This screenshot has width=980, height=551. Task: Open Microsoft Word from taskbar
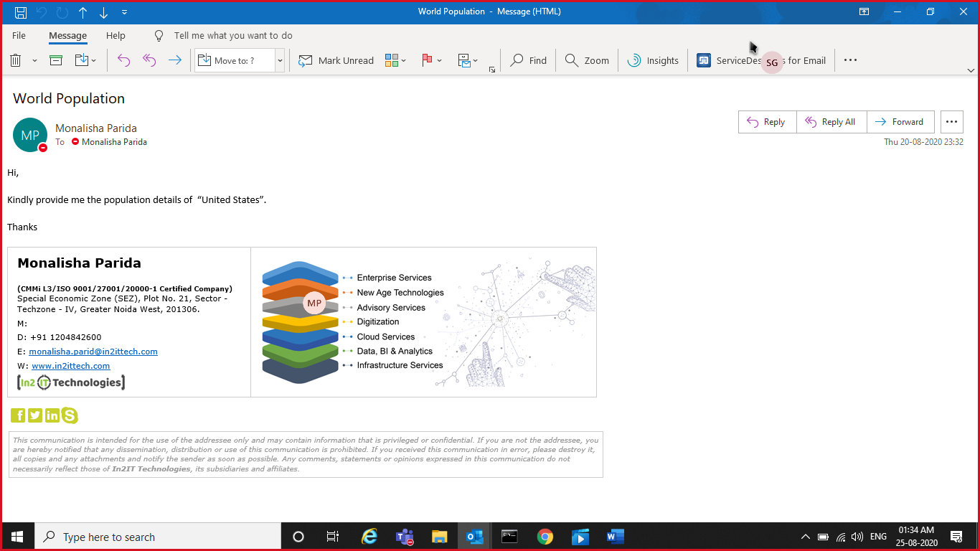point(616,537)
